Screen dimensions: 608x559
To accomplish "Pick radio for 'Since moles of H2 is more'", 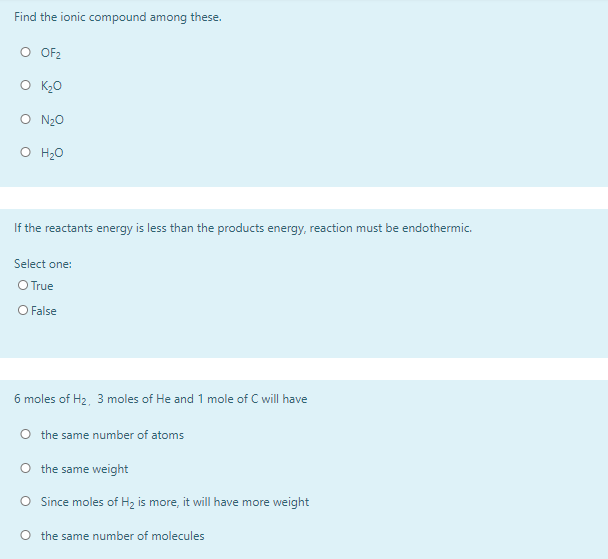I will coord(26,501).
